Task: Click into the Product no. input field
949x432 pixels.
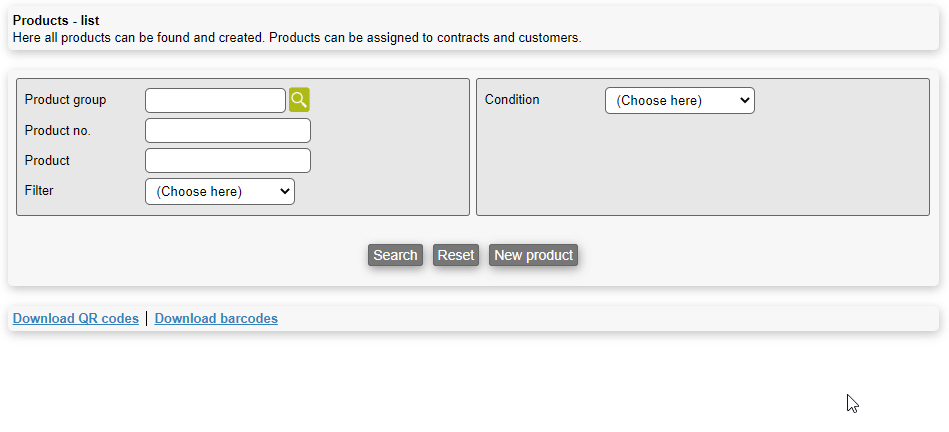Action: (228, 130)
